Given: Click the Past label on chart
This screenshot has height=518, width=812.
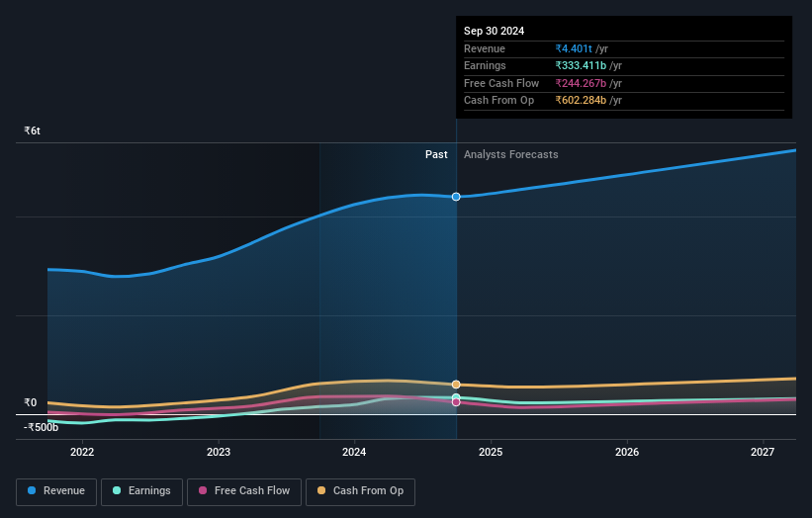Looking at the screenshot, I should pos(436,154).
